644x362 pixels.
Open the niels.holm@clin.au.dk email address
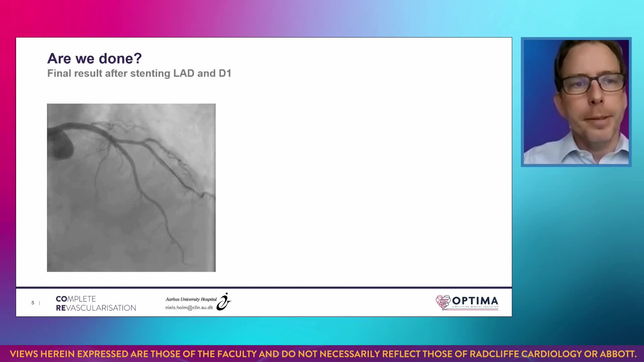[x=189, y=307]
